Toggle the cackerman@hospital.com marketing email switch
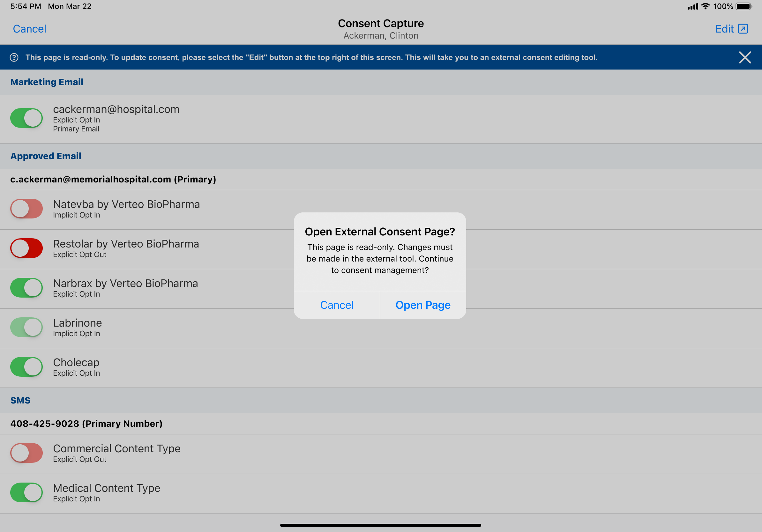This screenshot has height=532, width=762. 26,118
